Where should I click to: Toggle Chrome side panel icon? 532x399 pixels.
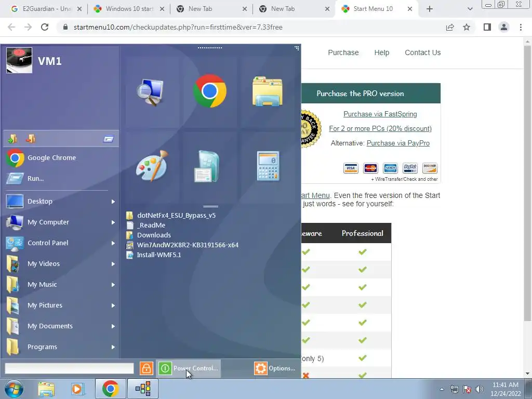coord(487,27)
